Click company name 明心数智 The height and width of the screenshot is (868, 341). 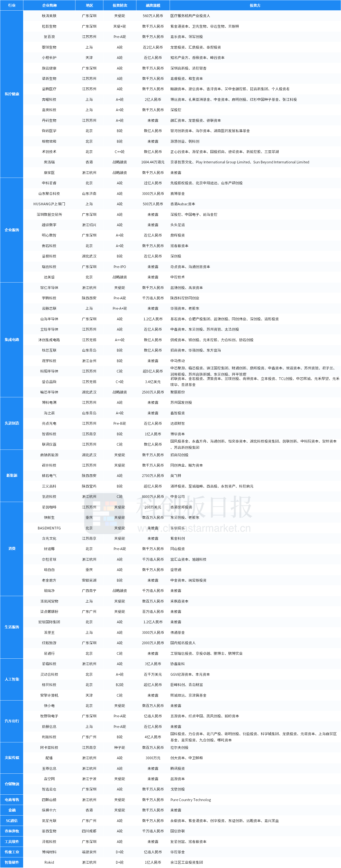(49, 235)
